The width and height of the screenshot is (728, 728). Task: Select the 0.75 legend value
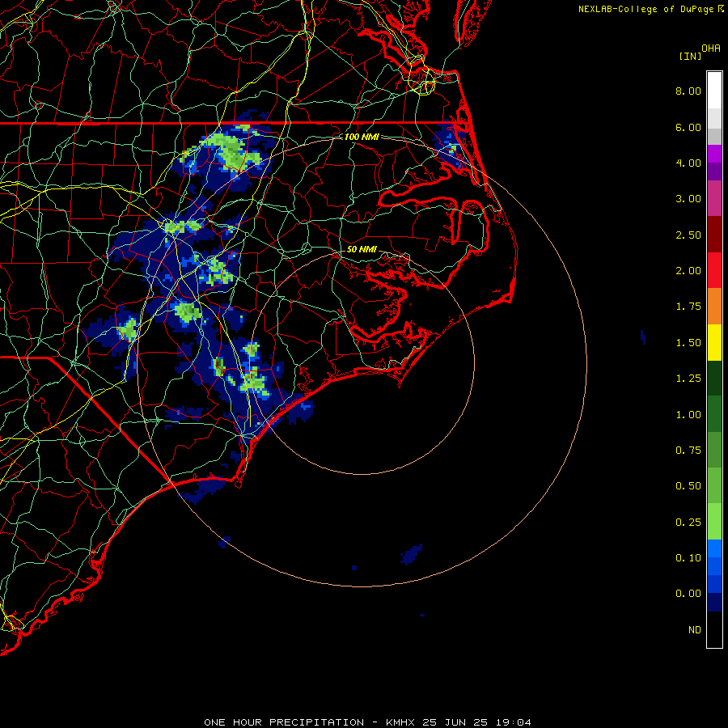pos(688,451)
